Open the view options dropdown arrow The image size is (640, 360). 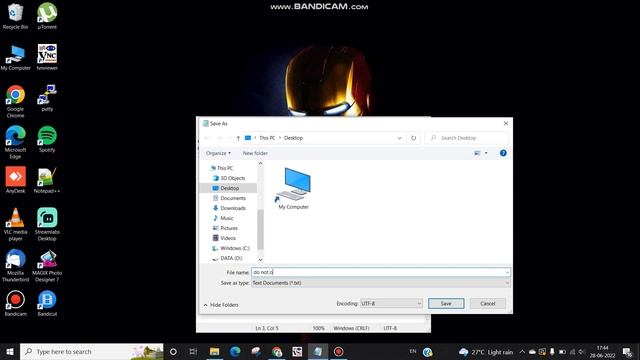486,153
